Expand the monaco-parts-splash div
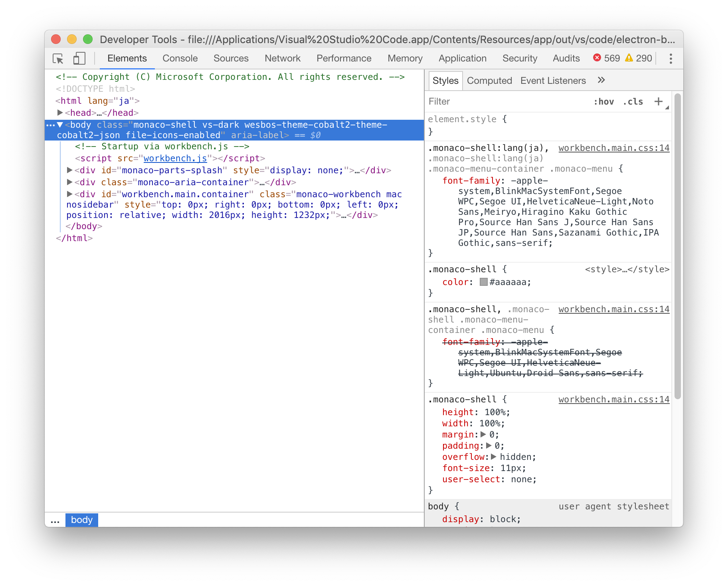 coord(70,170)
